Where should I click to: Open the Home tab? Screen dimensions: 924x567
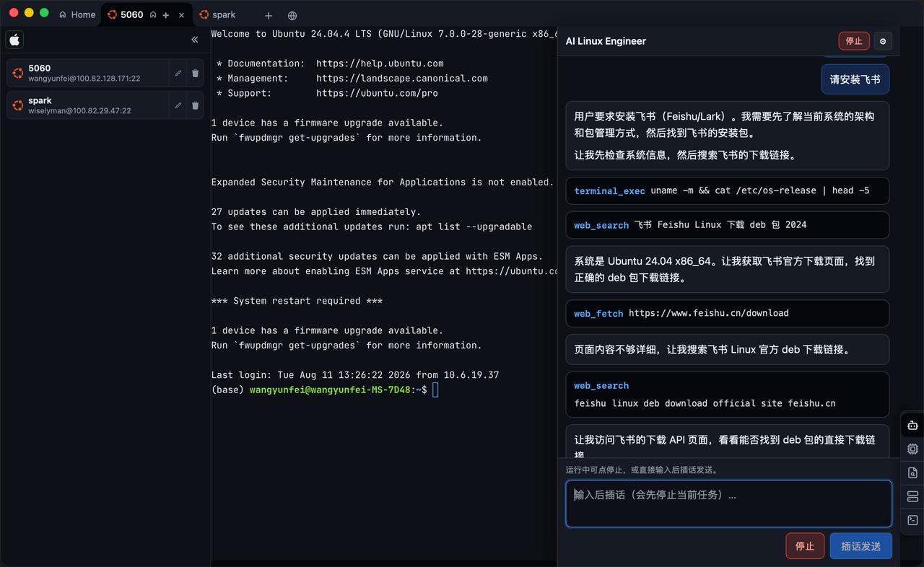click(77, 14)
